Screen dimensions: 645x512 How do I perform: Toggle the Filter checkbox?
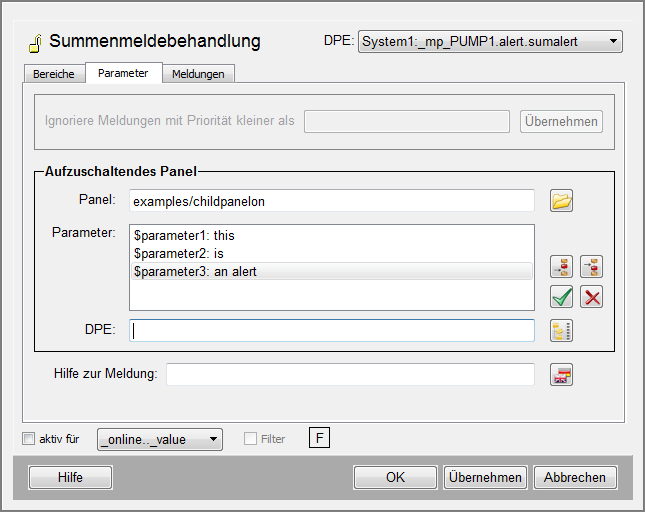[250, 438]
